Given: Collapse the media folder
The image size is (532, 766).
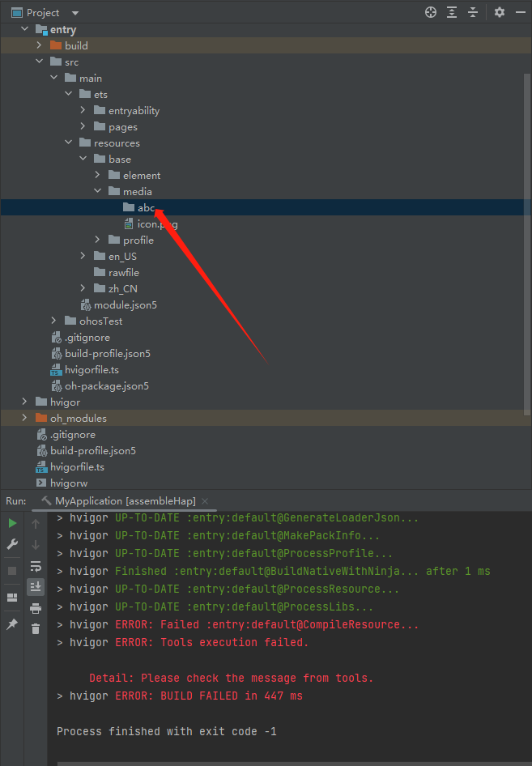Looking at the screenshot, I should tap(98, 191).
